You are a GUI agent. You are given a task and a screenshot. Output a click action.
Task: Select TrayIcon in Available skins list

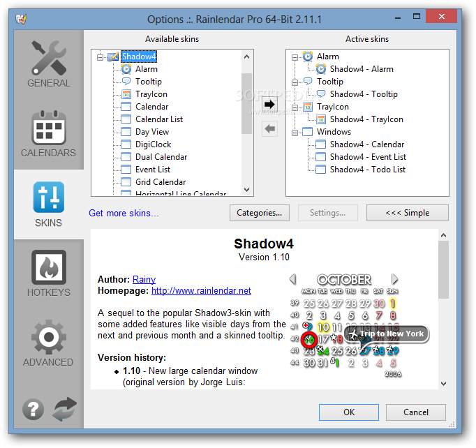point(151,94)
